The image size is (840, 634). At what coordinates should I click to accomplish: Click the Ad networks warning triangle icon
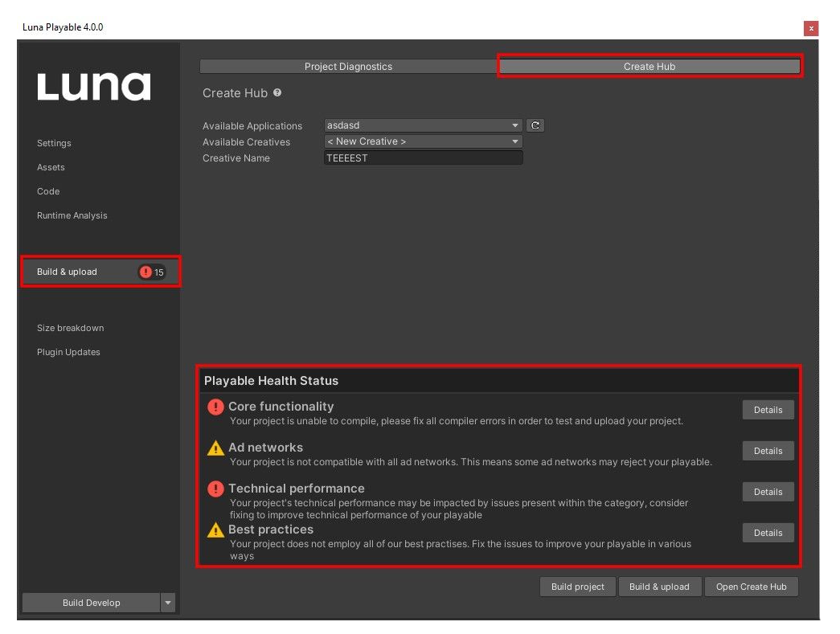coord(215,448)
